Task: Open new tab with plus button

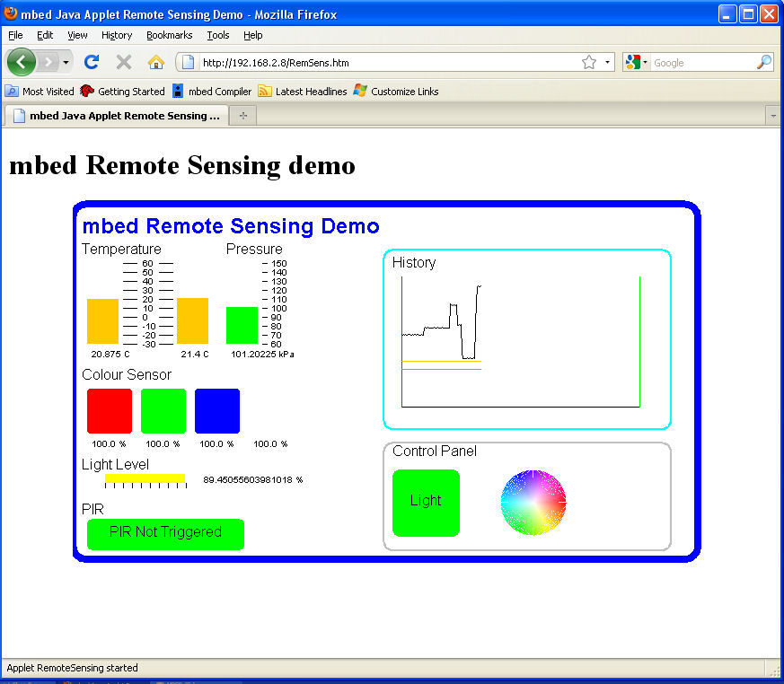Action: [x=242, y=116]
